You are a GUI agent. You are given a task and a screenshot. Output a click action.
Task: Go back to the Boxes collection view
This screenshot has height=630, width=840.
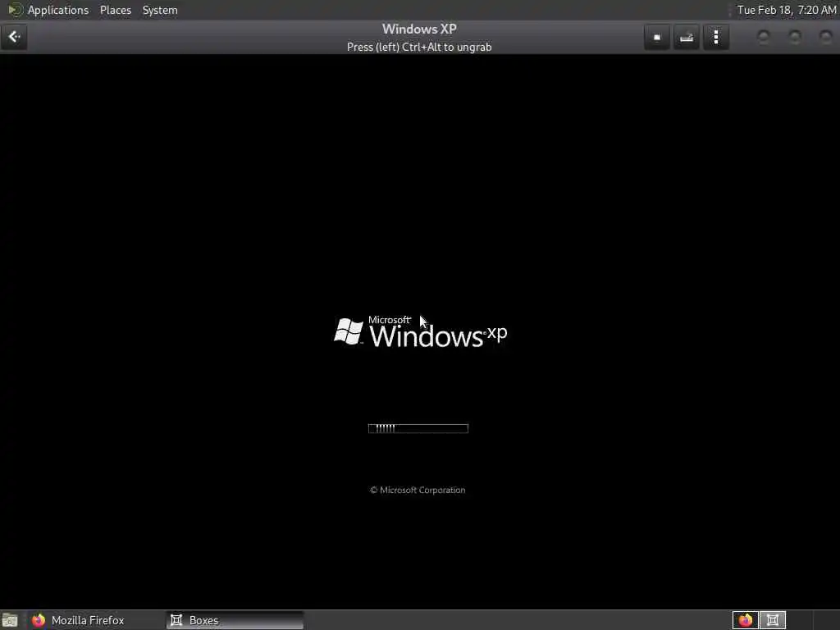14,37
